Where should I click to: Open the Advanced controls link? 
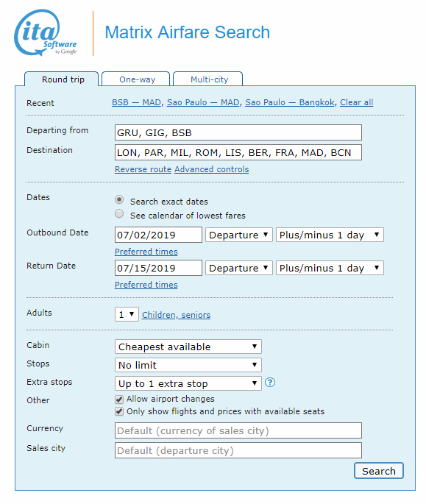click(212, 169)
